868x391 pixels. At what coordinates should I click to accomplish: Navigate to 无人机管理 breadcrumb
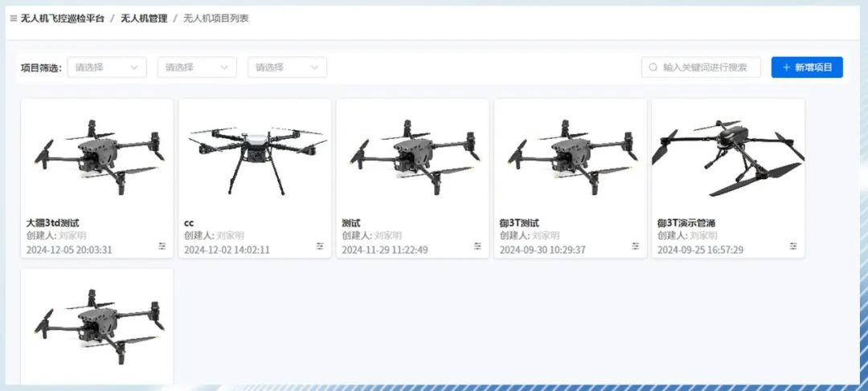click(x=144, y=18)
